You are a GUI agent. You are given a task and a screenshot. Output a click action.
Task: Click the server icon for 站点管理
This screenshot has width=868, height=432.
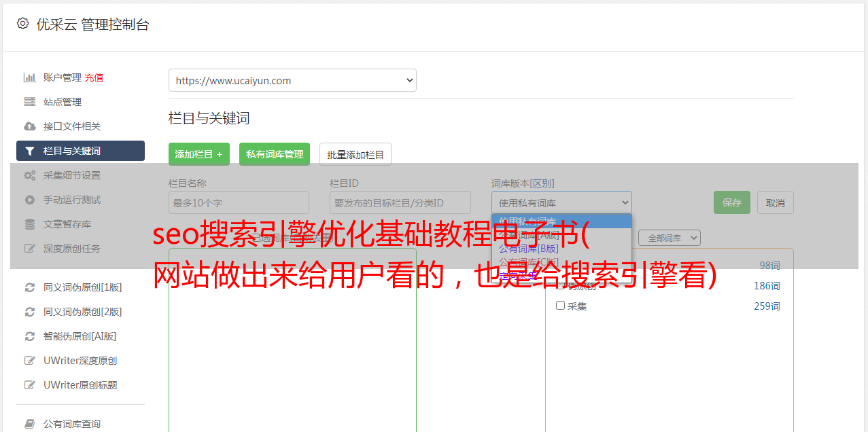29,102
